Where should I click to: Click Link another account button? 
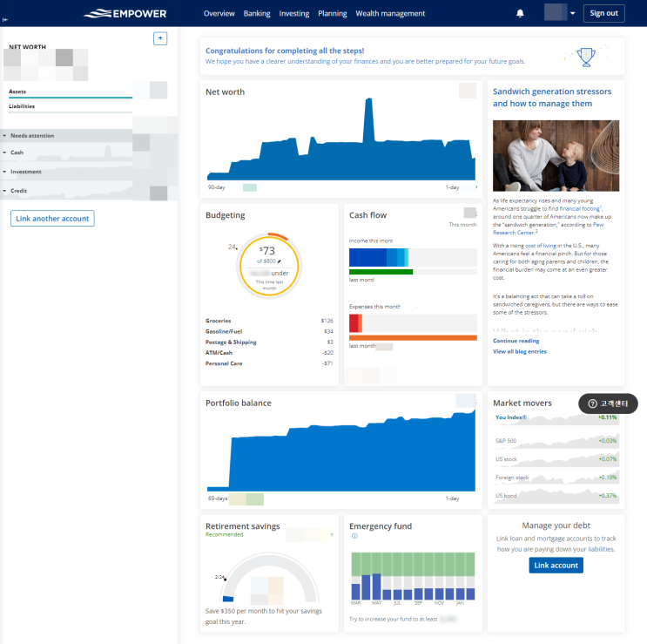pos(52,219)
